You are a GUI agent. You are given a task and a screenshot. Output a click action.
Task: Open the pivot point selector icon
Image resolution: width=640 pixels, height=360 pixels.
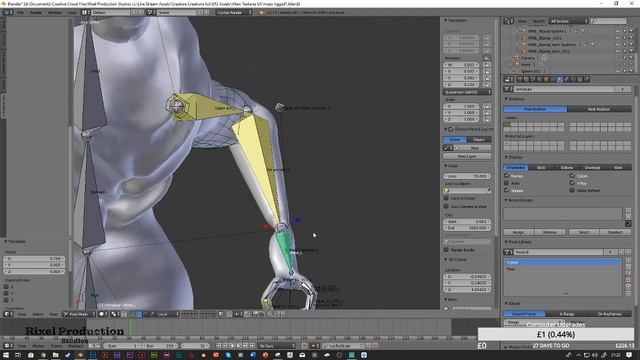(115, 314)
